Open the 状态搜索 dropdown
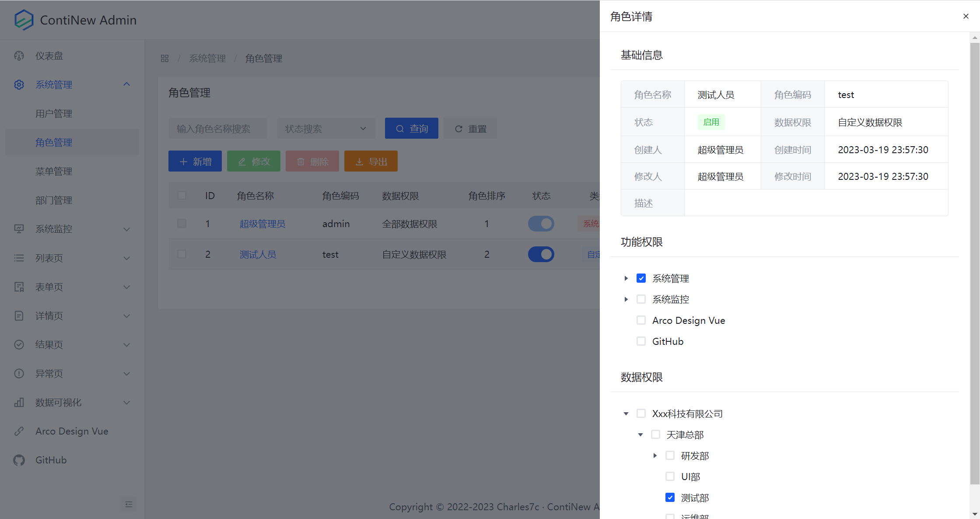Image resolution: width=980 pixels, height=519 pixels. pos(326,129)
